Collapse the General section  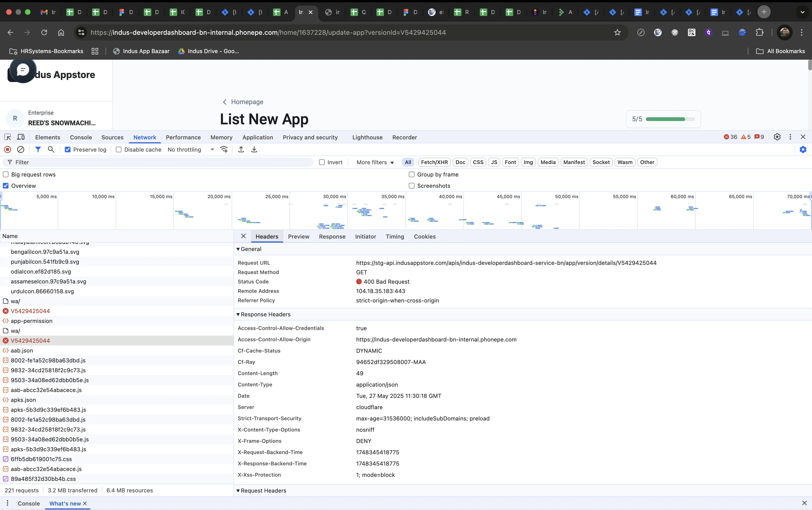pyautogui.click(x=249, y=249)
